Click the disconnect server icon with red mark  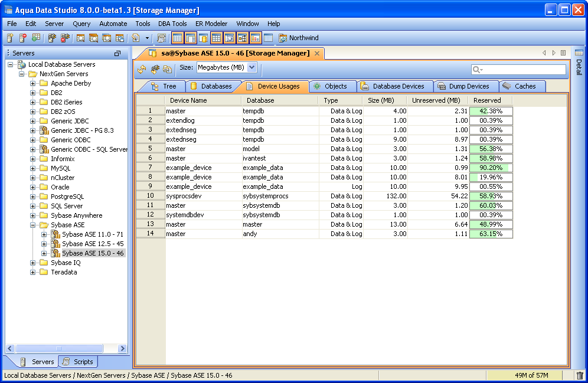[x=65, y=38]
